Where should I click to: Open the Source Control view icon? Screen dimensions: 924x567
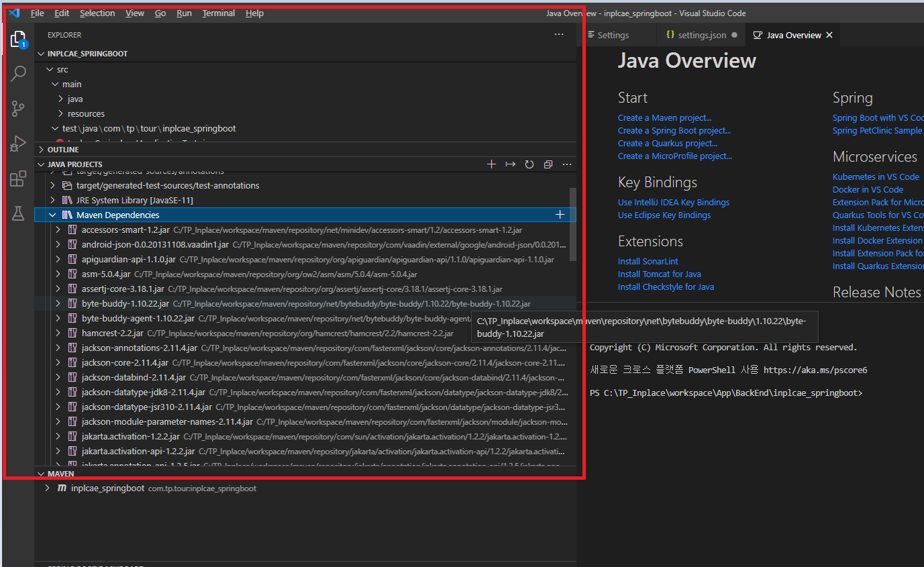(18, 109)
